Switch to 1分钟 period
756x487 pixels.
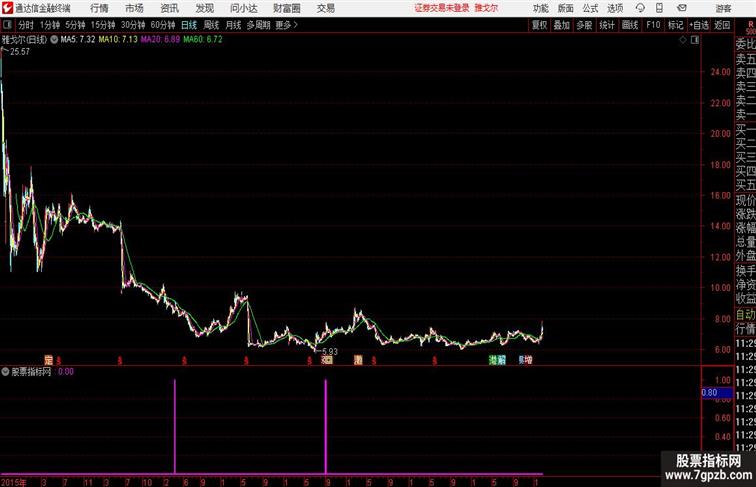pyautogui.click(x=50, y=25)
